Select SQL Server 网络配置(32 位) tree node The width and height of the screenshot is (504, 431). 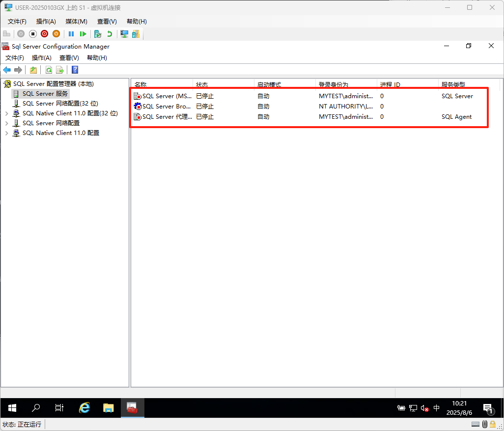pyautogui.click(x=60, y=104)
